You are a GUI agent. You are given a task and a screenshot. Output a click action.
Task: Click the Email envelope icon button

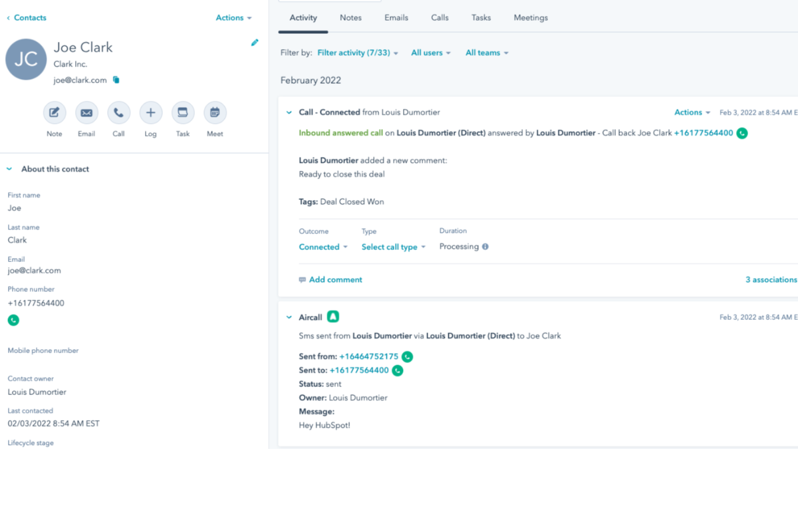pos(86,113)
